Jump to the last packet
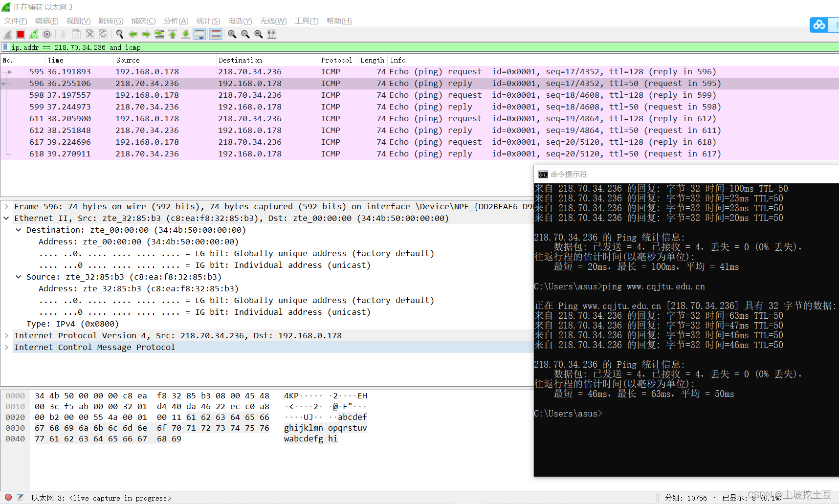Image resolution: width=839 pixels, height=504 pixels. coord(186,34)
